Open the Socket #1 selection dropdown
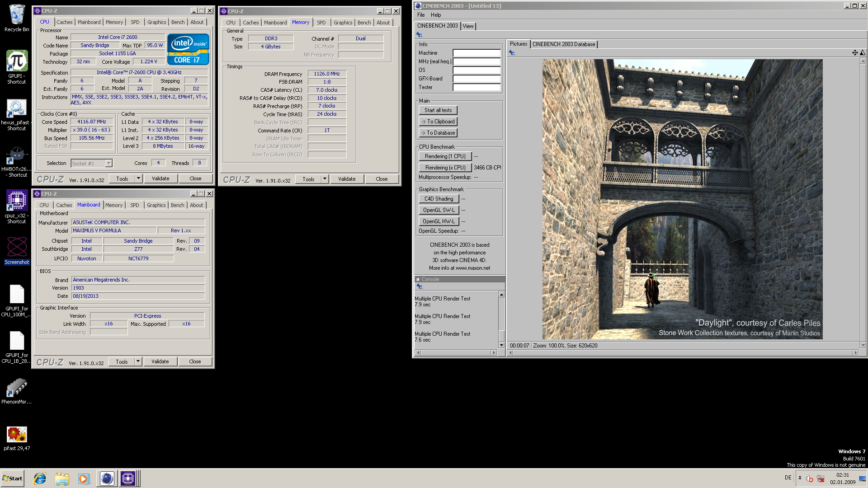 pyautogui.click(x=108, y=163)
